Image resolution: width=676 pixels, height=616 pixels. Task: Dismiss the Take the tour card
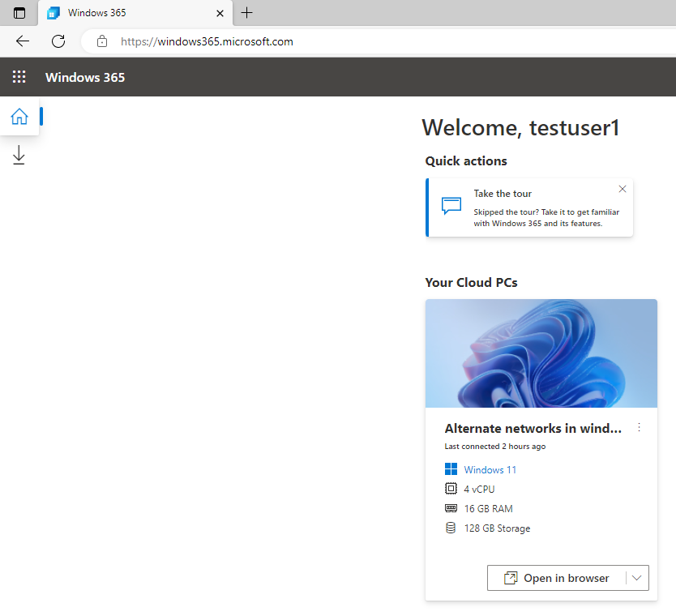click(x=623, y=189)
